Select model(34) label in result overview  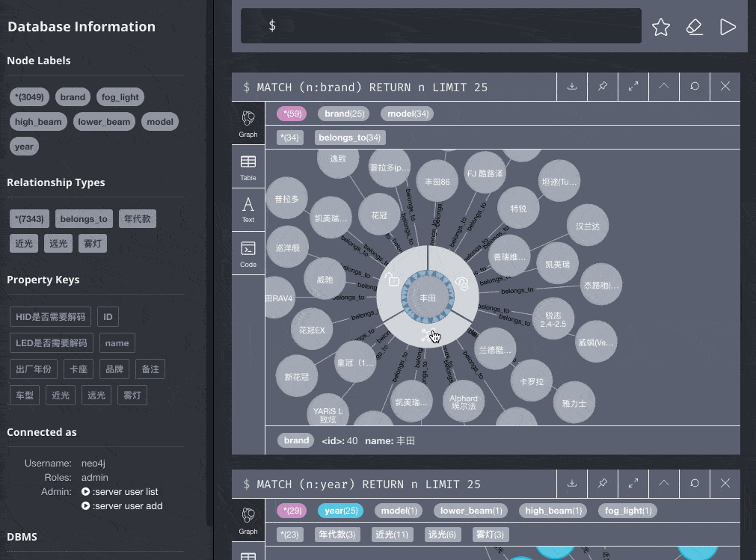(x=408, y=114)
